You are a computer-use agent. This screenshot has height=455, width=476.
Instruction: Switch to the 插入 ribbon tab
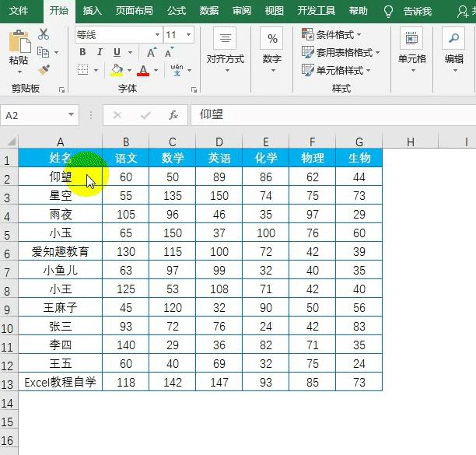point(92,11)
